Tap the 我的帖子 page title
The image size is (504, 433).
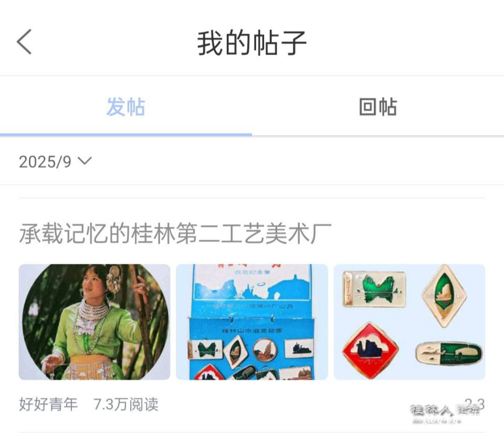(x=251, y=43)
